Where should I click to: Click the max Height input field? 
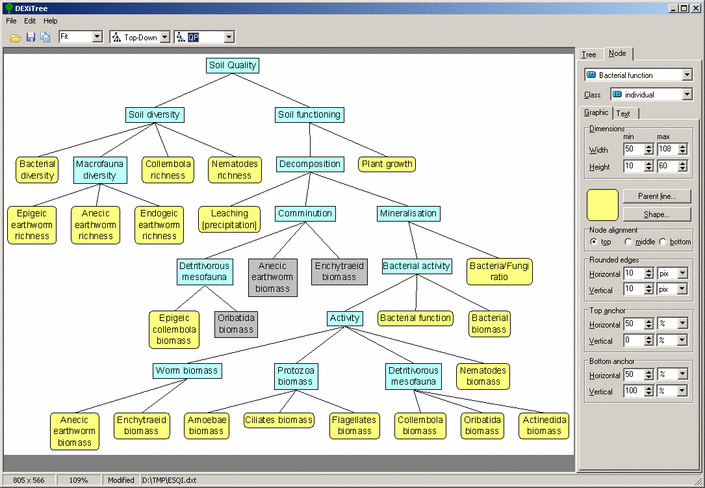668,166
